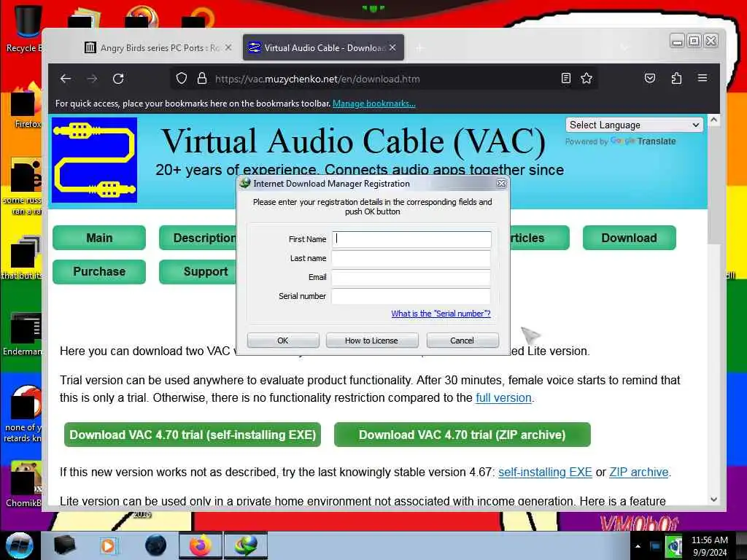Follow the Manage bookmarks link

pos(374,104)
